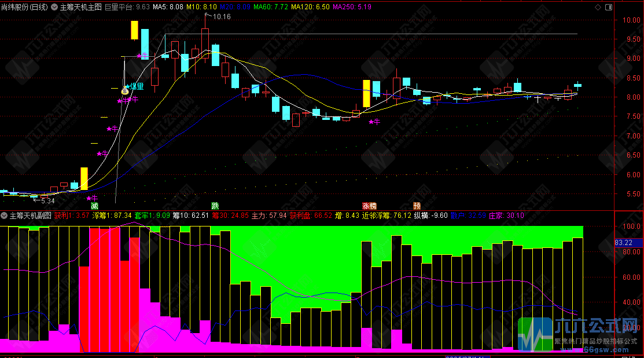The width and height of the screenshot is (644, 358).
Task: Click the ★牛 marker at the chart bottom near 5.34
Action: click(92, 198)
